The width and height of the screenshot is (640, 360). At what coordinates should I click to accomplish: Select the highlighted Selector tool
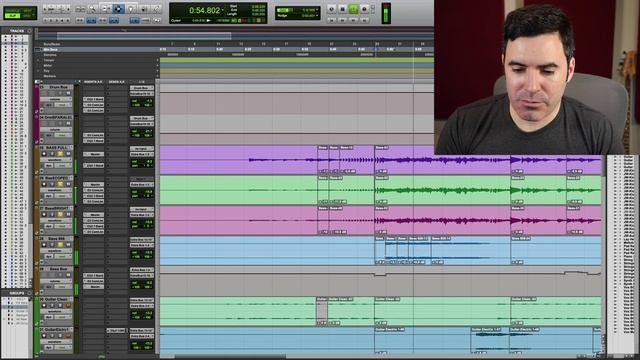point(118,9)
